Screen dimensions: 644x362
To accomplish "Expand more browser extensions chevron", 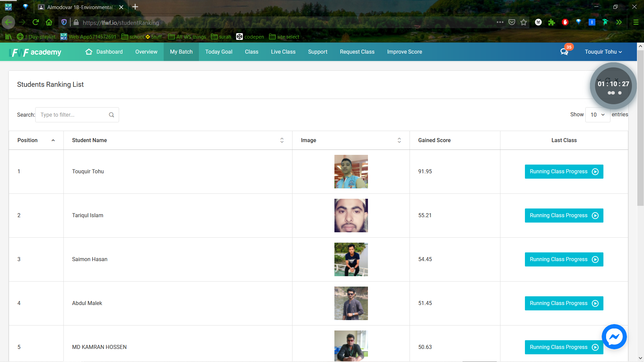I will tap(619, 22).
